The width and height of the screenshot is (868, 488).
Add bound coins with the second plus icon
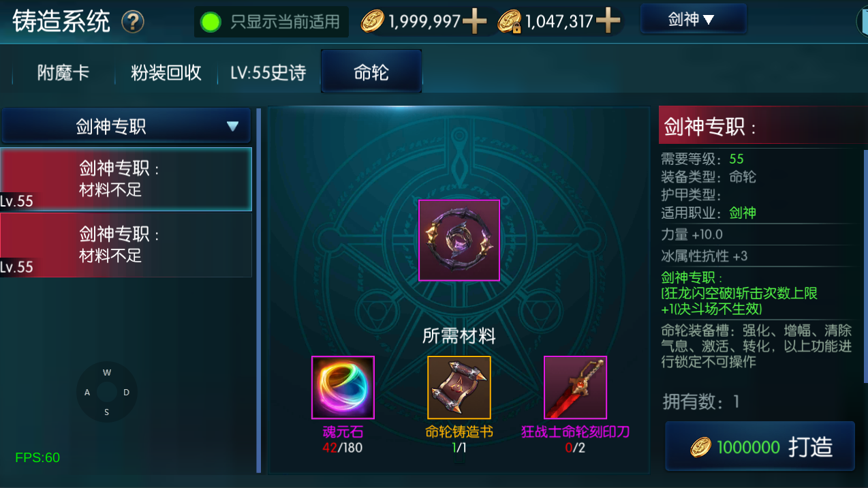(x=608, y=22)
